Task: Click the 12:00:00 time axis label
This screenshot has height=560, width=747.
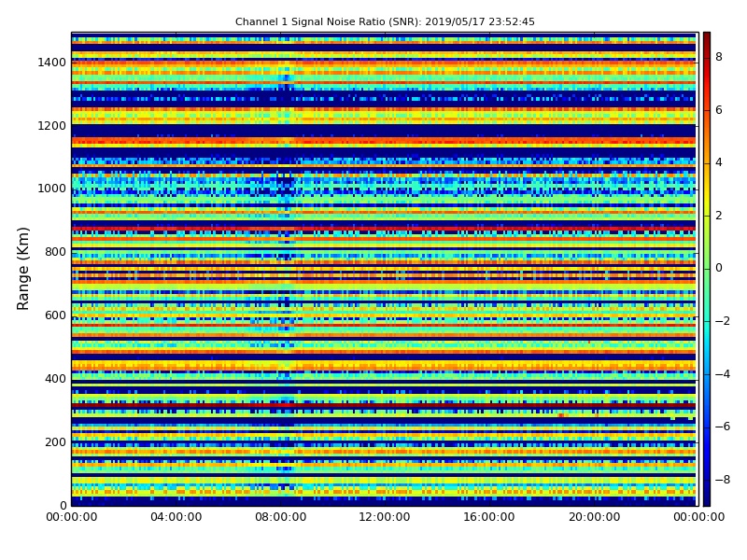Action: coord(385,517)
